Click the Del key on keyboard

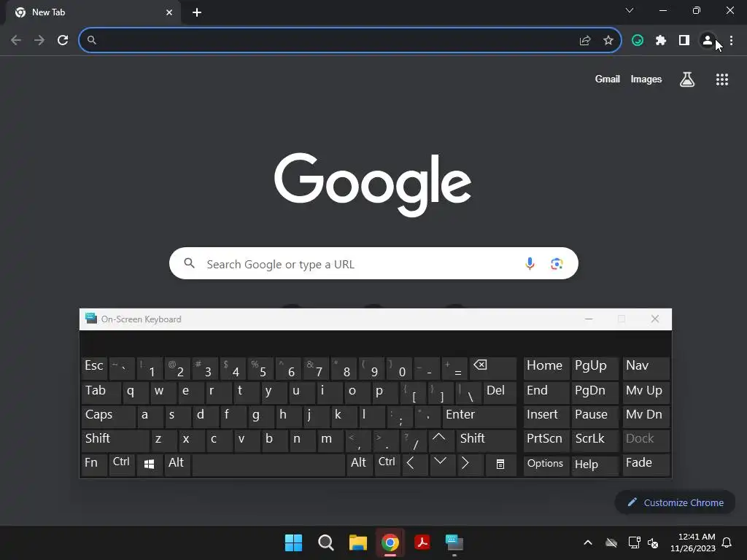pos(500,392)
